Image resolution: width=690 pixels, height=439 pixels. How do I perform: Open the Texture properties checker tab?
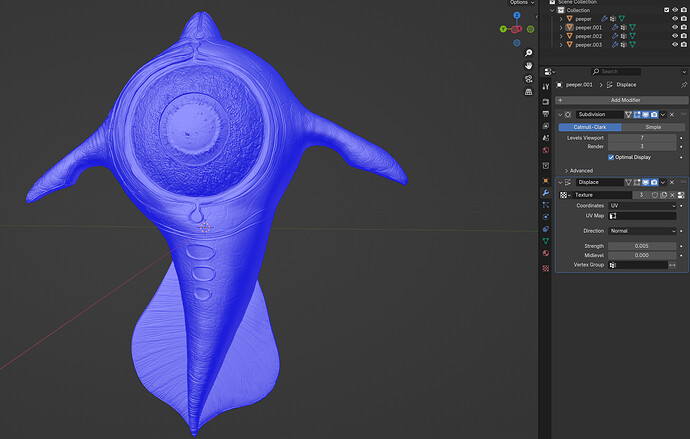click(x=546, y=268)
